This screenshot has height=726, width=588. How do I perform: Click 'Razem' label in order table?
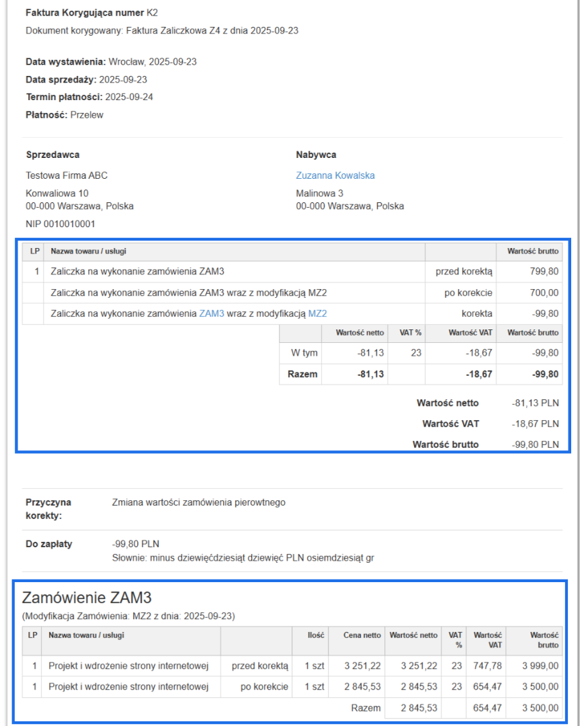click(366, 708)
